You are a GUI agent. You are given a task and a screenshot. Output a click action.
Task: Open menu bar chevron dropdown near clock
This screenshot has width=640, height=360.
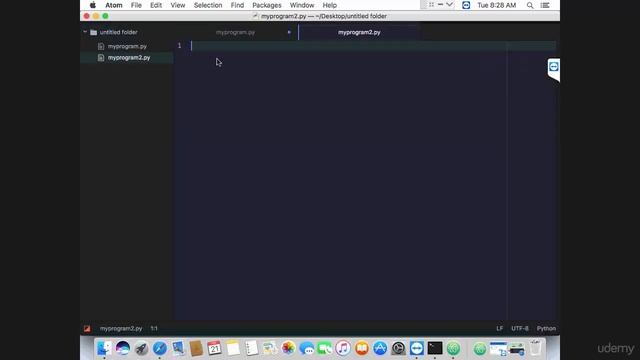pos(449,4)
